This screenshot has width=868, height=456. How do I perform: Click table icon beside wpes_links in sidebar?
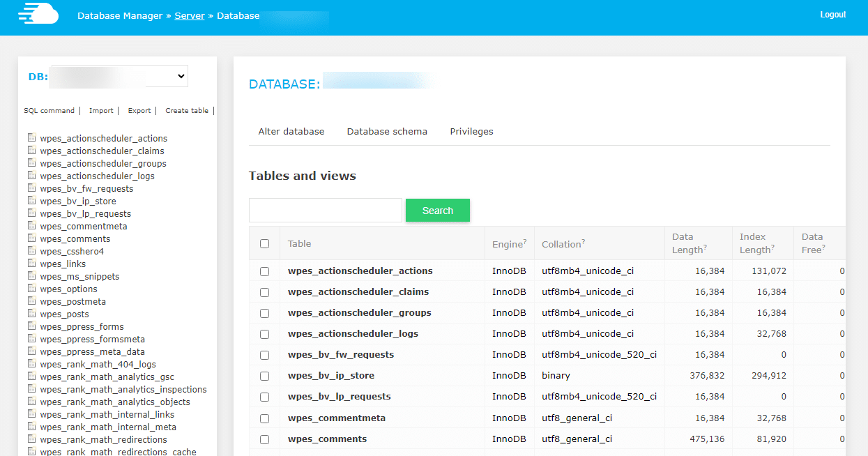click(31, 264)
